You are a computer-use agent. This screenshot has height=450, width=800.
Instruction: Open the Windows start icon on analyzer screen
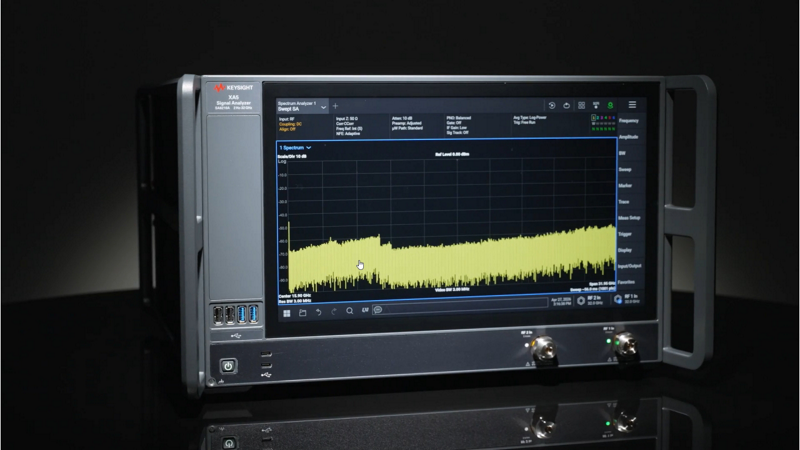point(287,313)
